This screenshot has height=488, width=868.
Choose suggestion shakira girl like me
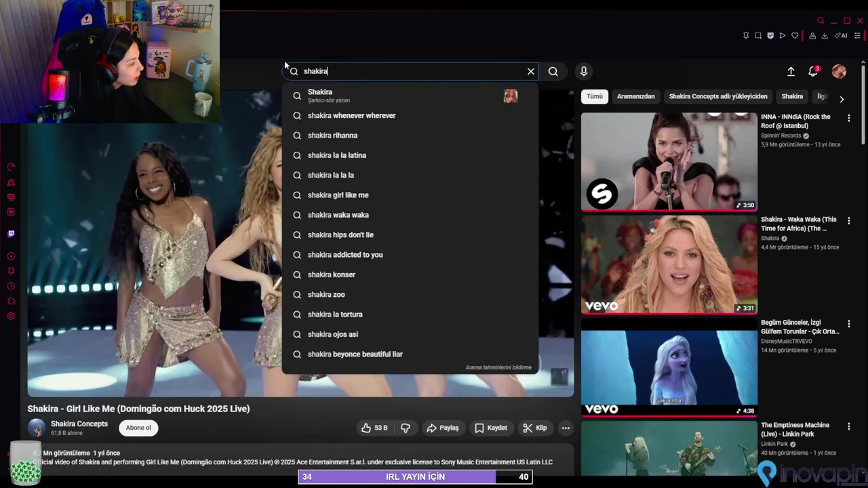[410, 195]
